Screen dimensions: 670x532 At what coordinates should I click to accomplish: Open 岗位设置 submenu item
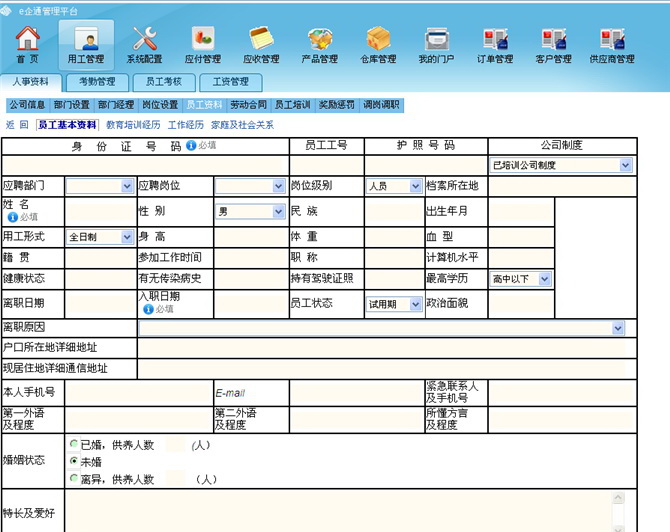(x=160, y=105)
